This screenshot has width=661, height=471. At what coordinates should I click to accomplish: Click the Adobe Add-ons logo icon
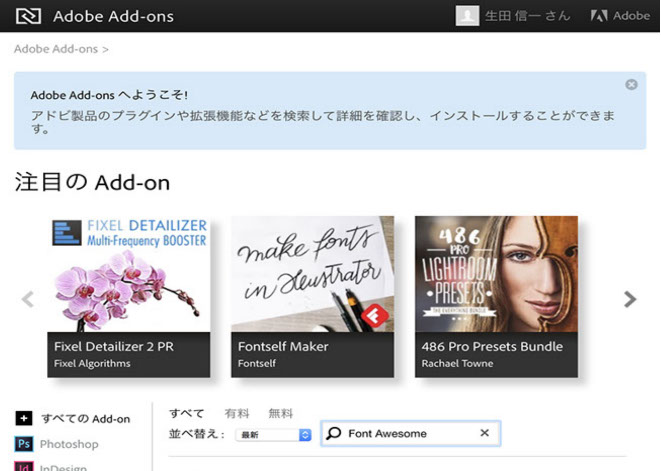(x=28, y=16)
